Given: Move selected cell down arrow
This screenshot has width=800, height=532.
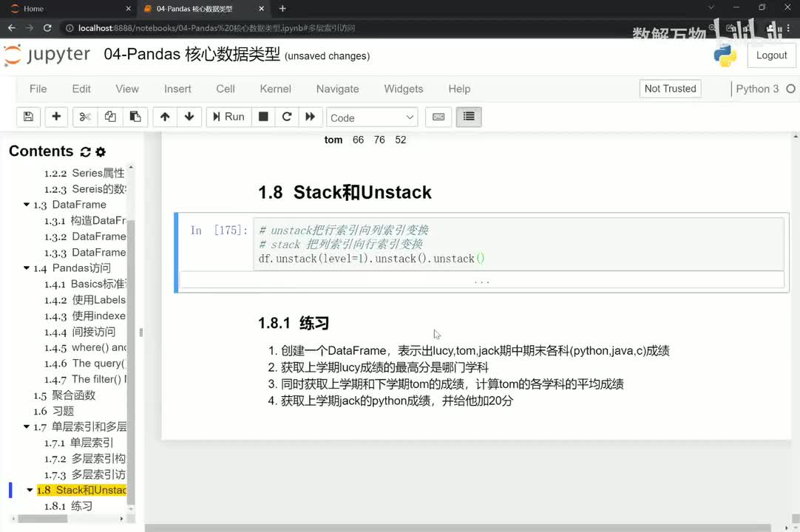Looking at the screenshot, I should point(189,117).
